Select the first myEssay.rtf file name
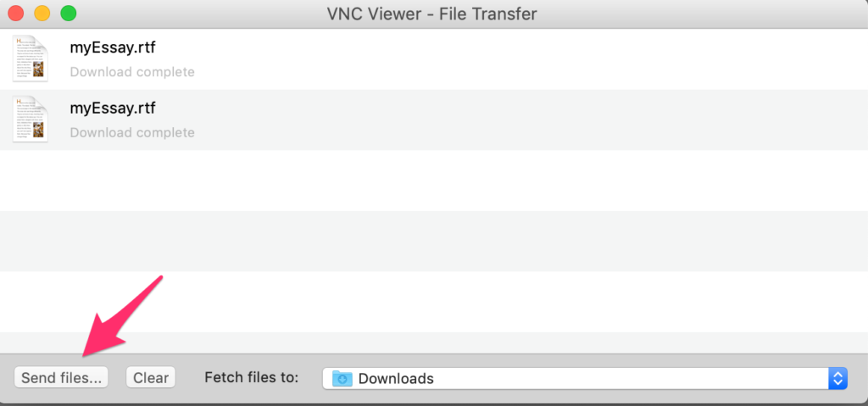 click(113, 47)
